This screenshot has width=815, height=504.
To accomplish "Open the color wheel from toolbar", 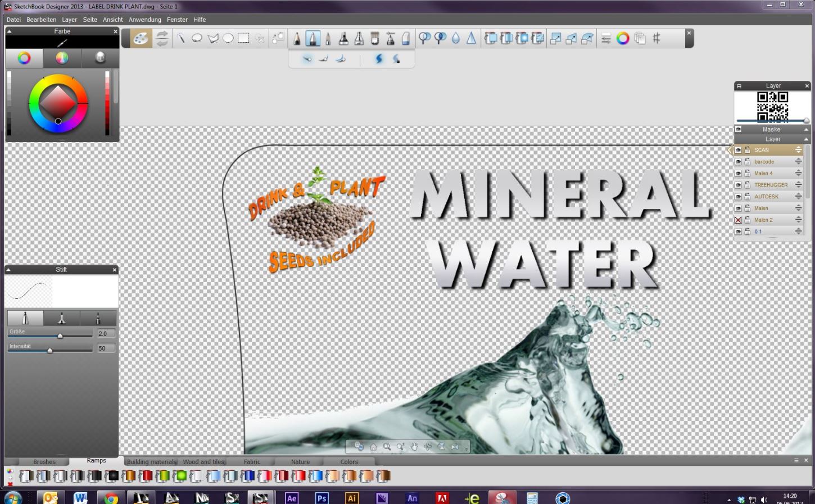I will [x=623, y=38].
